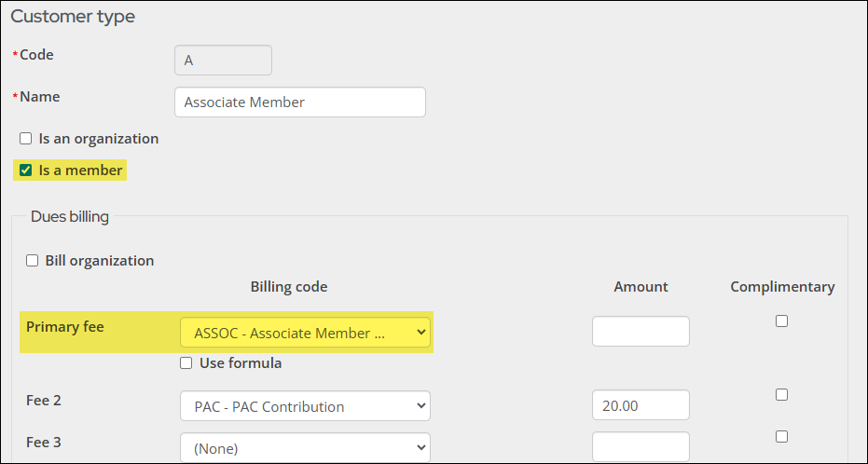
Task: Click the 'Dues billing' section heading
Action: pyautogui.click(x=70, y=217)
